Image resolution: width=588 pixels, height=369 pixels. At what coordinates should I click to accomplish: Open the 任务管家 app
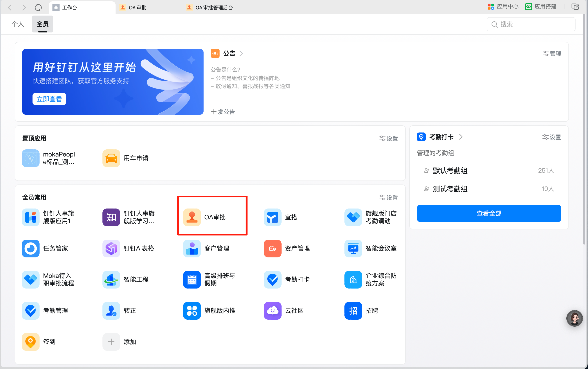[x=45, y=249]
